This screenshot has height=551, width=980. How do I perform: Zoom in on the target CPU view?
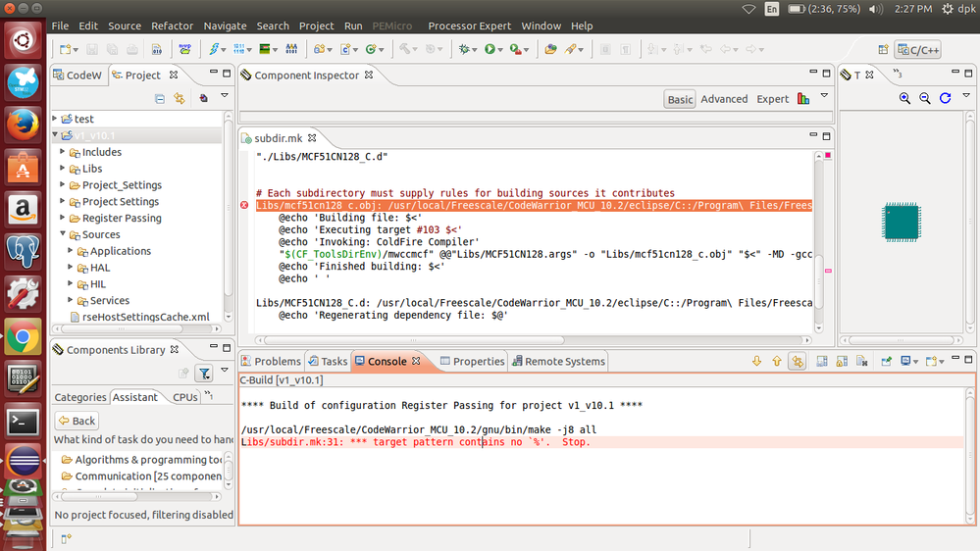coord(904,98)
